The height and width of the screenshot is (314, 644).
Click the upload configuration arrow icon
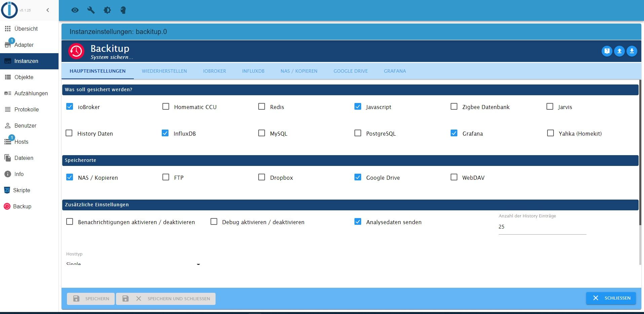619,51
